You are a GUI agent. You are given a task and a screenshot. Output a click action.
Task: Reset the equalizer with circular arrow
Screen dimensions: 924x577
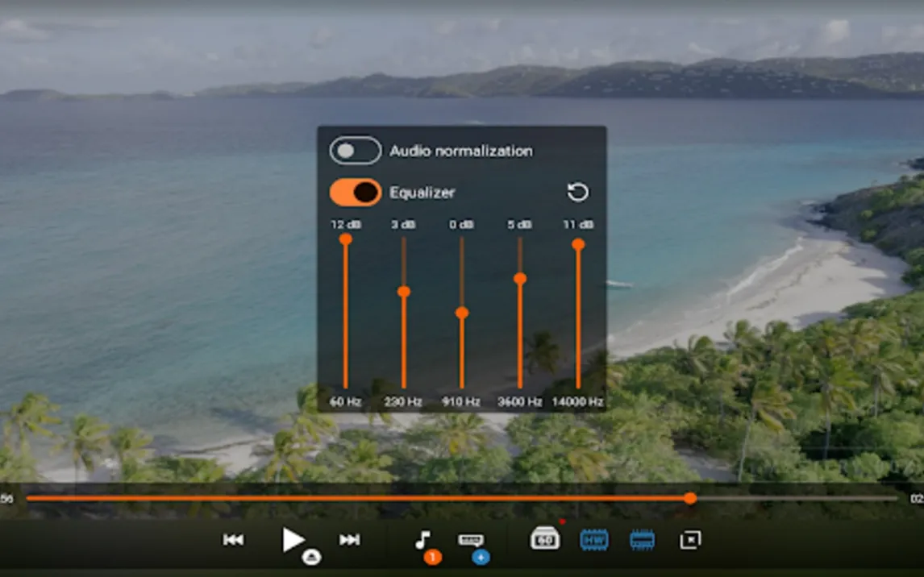pyautogui.click(x=578, y=192)
